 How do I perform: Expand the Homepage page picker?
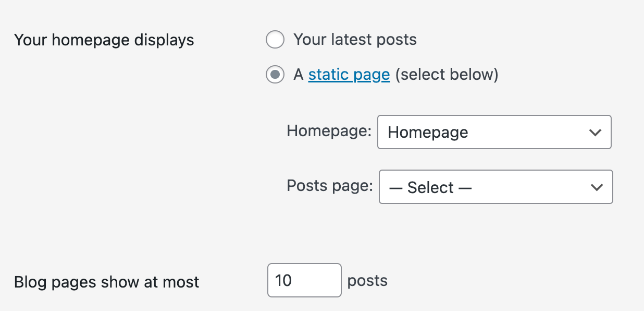click(x=494, y=132)
